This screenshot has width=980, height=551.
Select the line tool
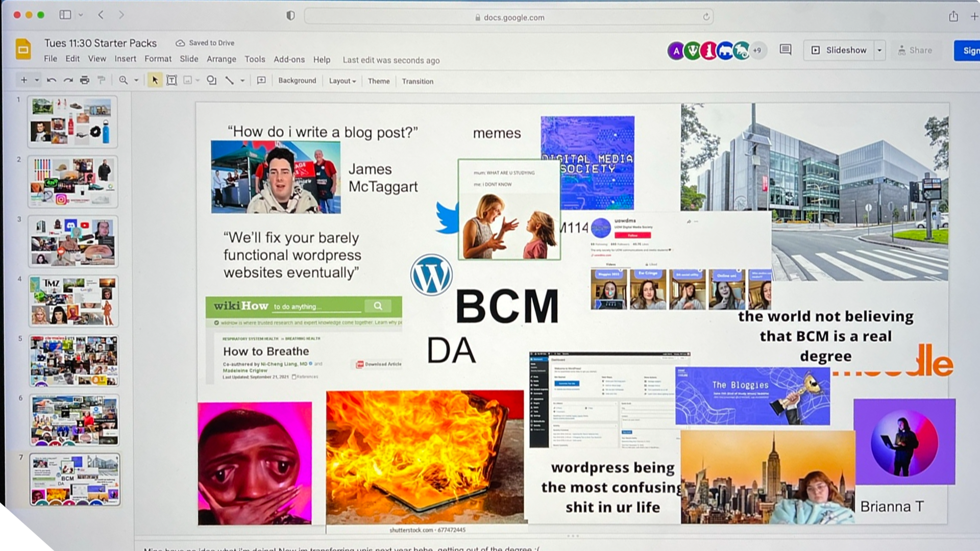tap(230, 80)
